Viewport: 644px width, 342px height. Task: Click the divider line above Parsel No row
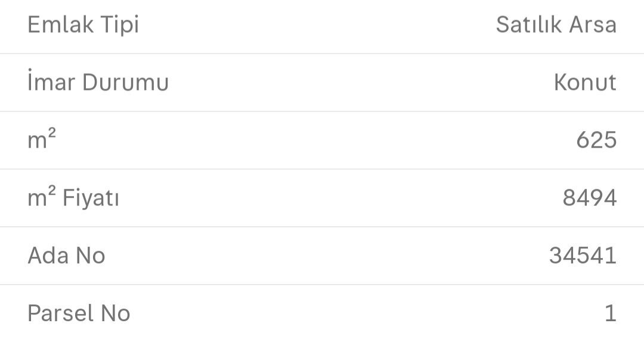coord(322,284)
